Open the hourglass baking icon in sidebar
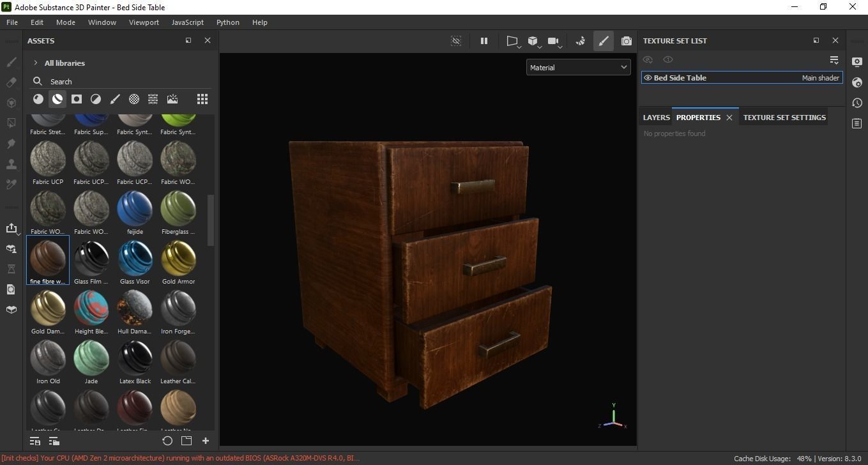This screenshot has width=868, height=465. 11,269
